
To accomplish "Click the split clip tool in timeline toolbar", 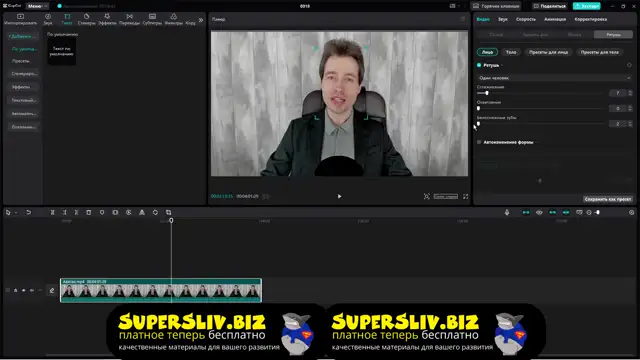I will tap(52, 213).
